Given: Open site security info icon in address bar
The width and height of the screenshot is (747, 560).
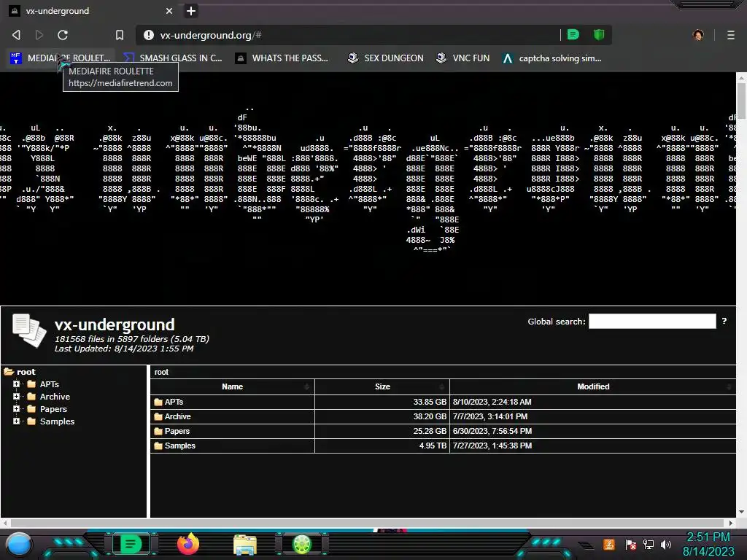Looking at the screenshot, I should coord(149,35).
